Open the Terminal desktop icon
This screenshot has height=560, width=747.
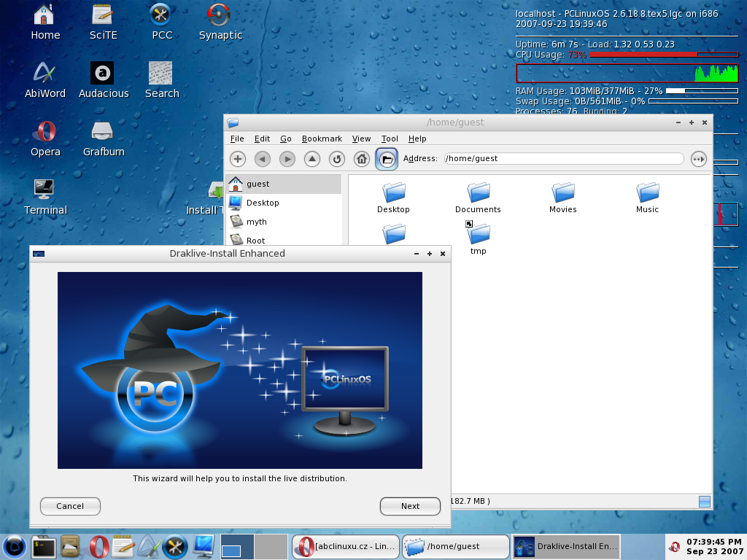44,197
